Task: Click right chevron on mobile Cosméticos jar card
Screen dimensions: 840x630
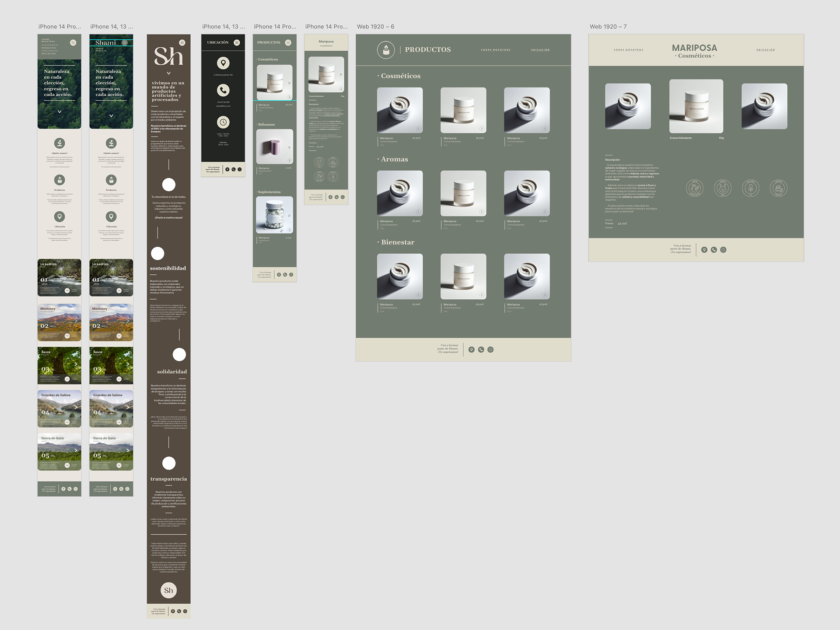Action: (289, 83)
